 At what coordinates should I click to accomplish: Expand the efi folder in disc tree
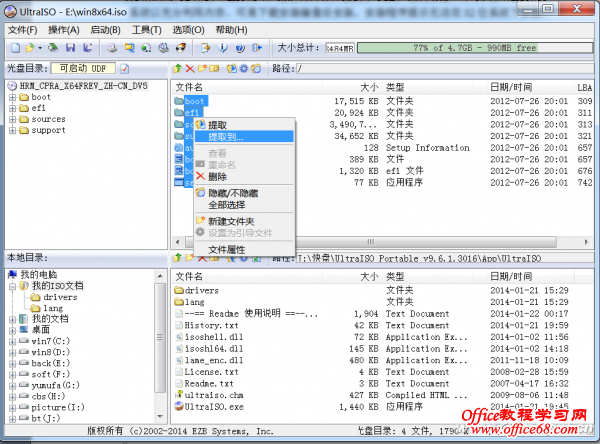click(x=13, y=108)
